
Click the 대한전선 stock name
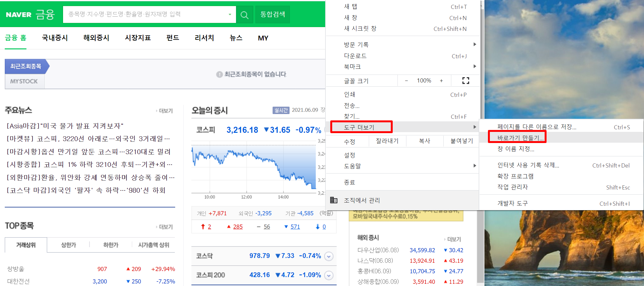click(x=18, y=281)
